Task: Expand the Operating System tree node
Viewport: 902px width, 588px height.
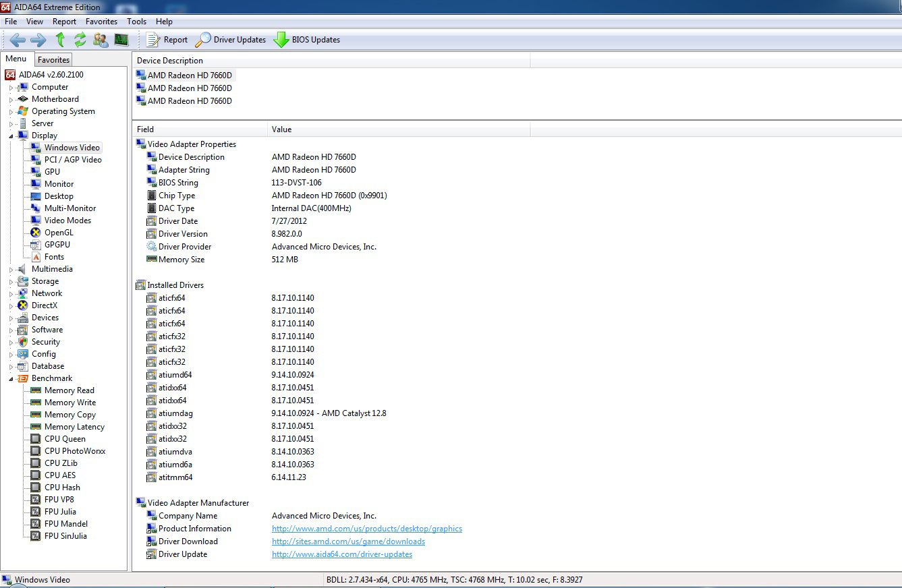Action: 11,111
